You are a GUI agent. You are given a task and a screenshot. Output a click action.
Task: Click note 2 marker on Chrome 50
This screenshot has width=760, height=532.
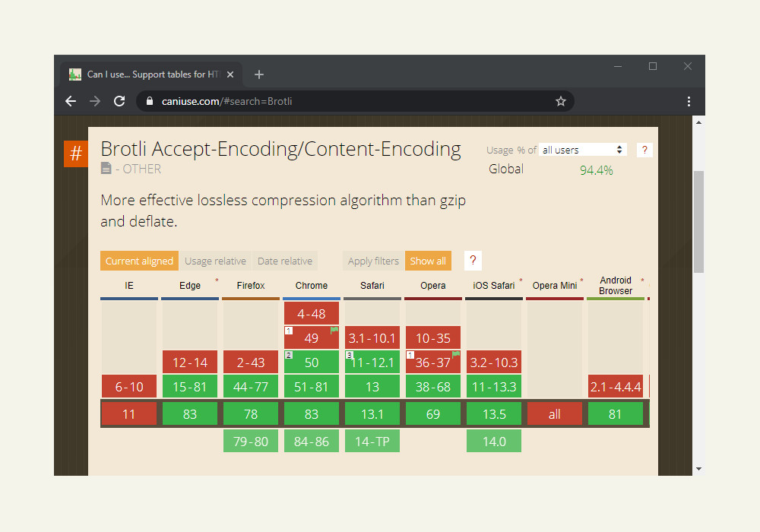click(x=289, y=355)
